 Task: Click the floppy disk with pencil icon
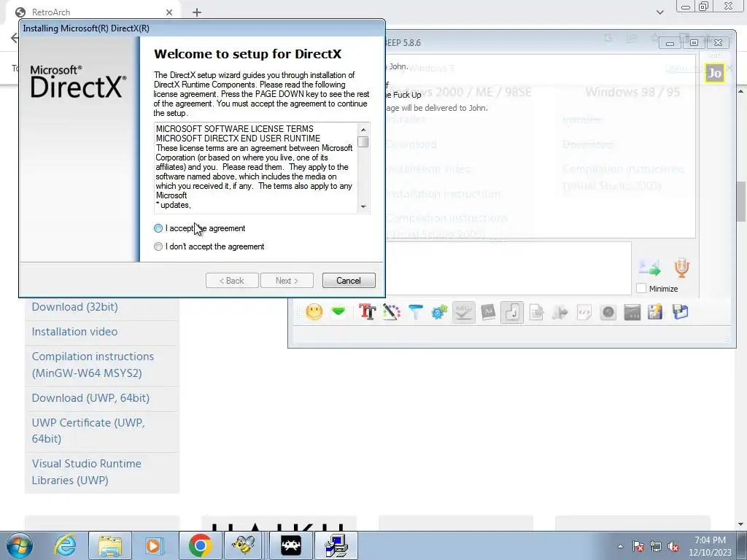[x=655, y=312]
